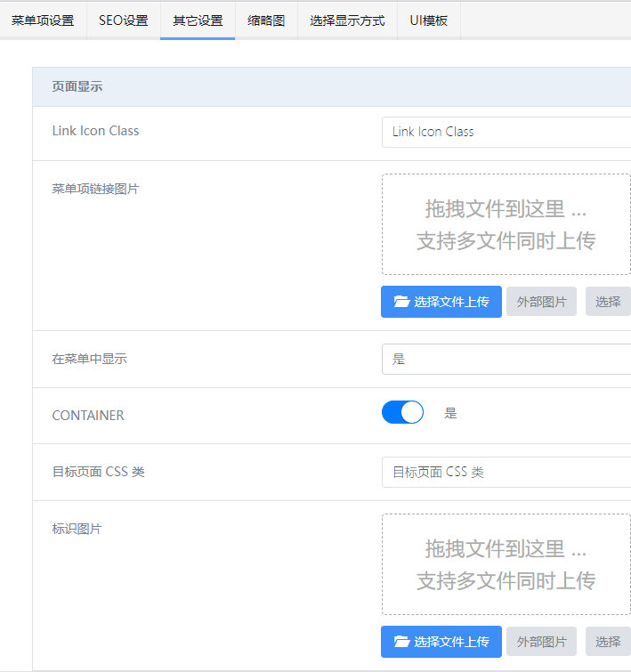
Task: Click the 菜单项链接图片 file drop zone
Action: 506,224
